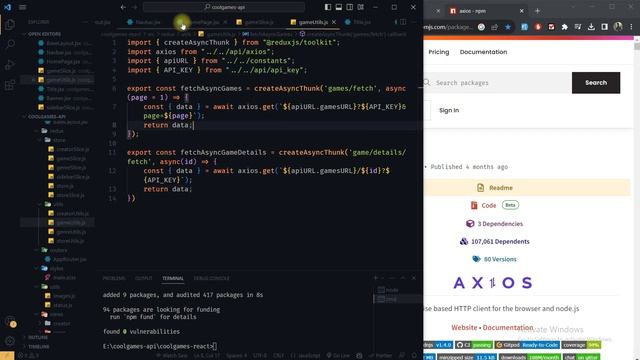The width and height of the screenshot is (640, 360).
Task: Switch to the Problems panel tab
Action: coord(114,278)
